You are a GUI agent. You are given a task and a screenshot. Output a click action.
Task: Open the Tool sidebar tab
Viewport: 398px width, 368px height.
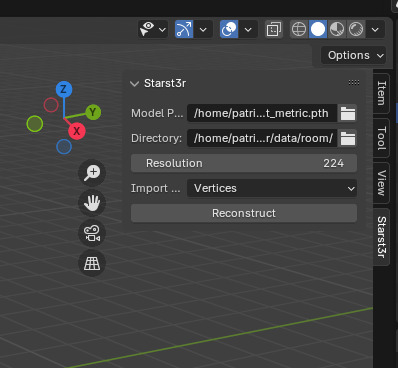pos(382,138)
